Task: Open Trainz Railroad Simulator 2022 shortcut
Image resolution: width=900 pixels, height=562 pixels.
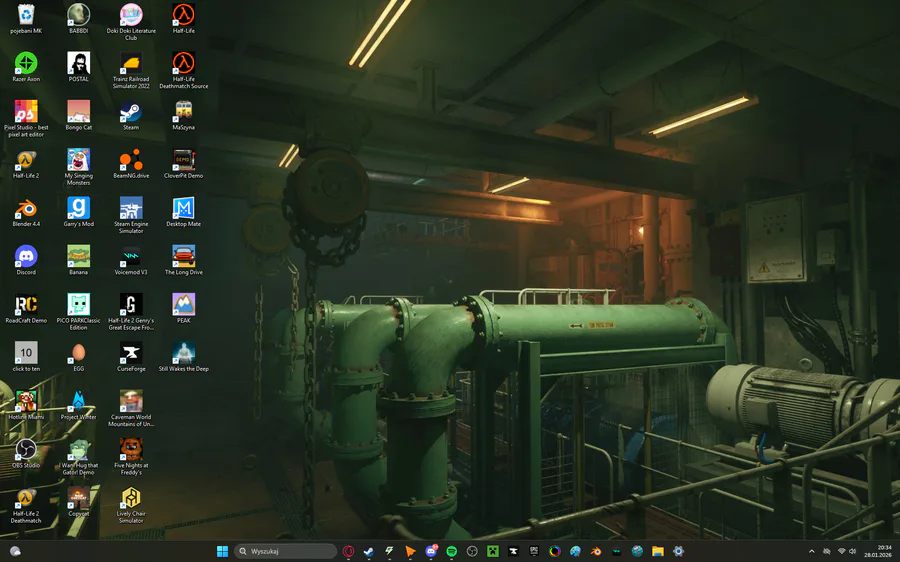Action: 131,71
